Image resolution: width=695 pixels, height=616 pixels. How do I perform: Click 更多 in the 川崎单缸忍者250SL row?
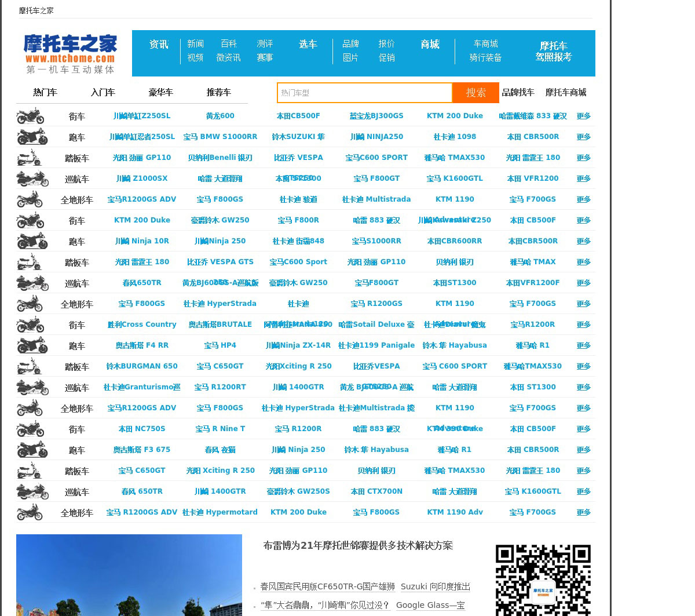click(x=583, y=137)
